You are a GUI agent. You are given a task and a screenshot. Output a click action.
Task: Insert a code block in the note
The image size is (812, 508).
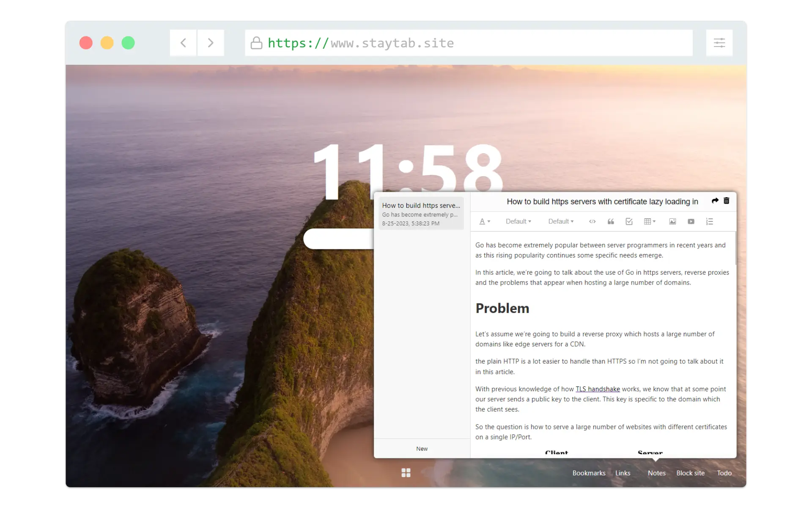pyautogui.click(x=592, y=221)
